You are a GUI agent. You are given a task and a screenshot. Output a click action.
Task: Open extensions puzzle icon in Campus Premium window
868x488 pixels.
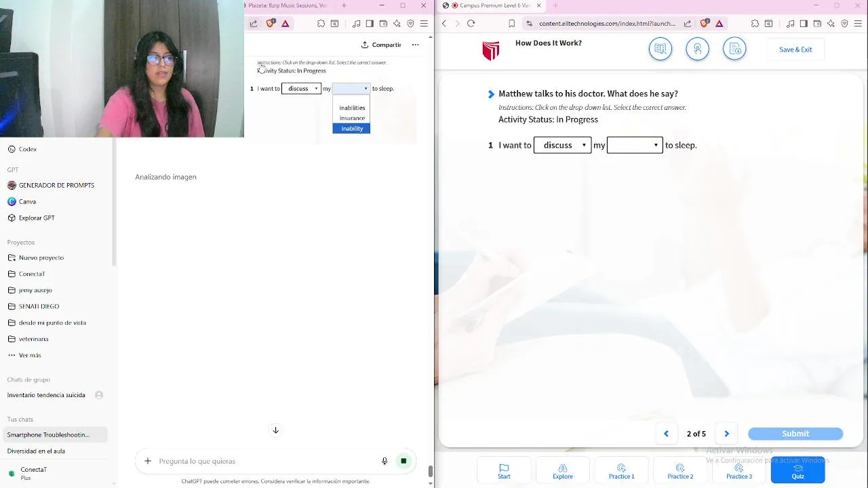pos(755,23)
